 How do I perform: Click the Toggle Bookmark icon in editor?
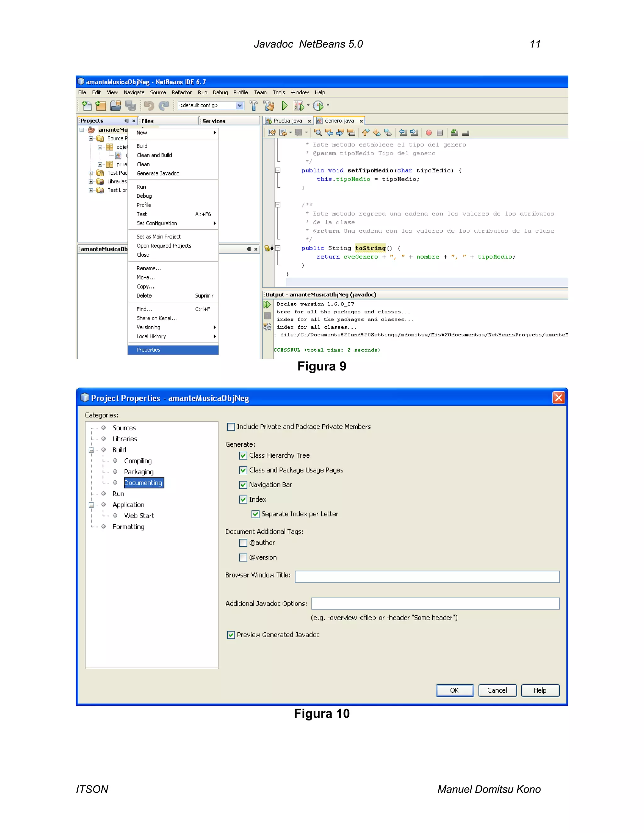(388, 133)
